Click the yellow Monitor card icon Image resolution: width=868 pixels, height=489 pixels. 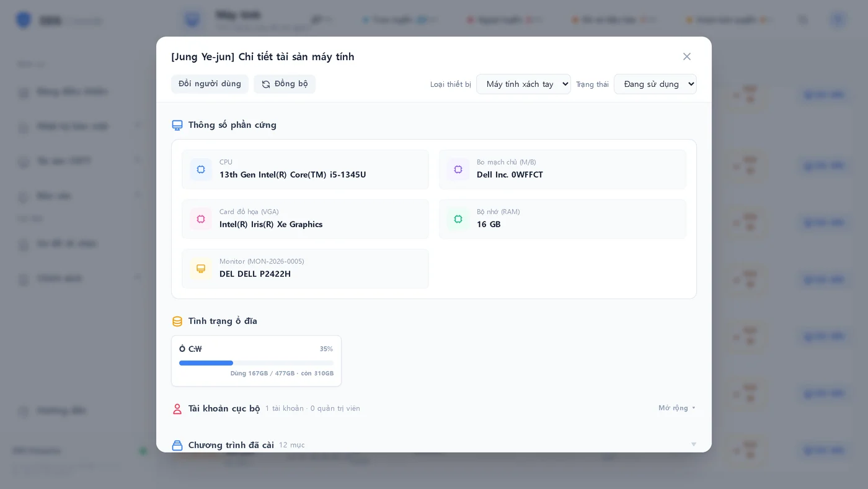tap(201, 269)
